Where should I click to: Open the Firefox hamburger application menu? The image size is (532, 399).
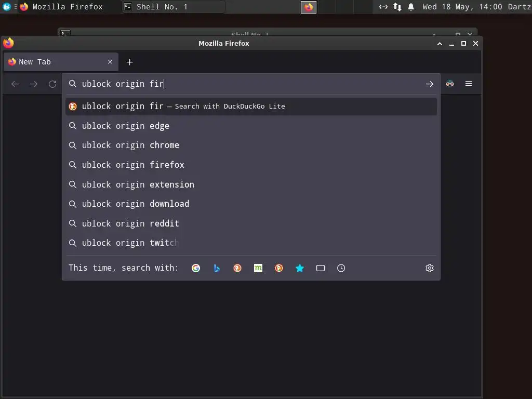[x=469, y=84]
